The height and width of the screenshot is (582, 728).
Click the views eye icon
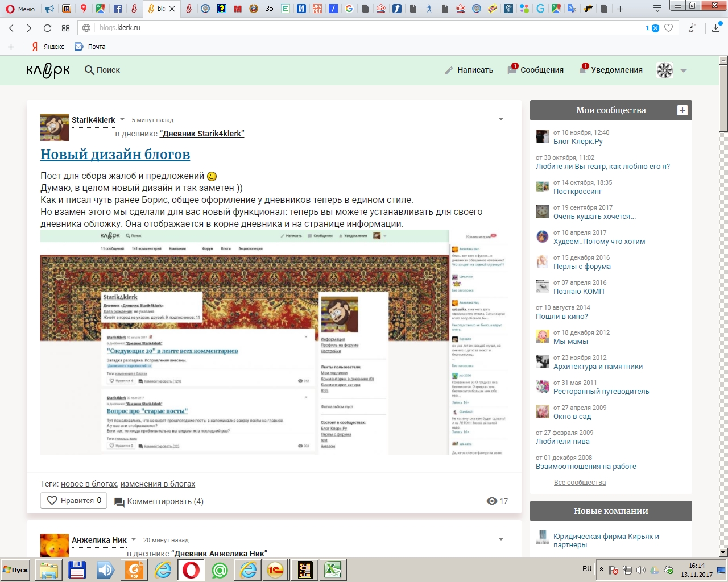(492, 501)
